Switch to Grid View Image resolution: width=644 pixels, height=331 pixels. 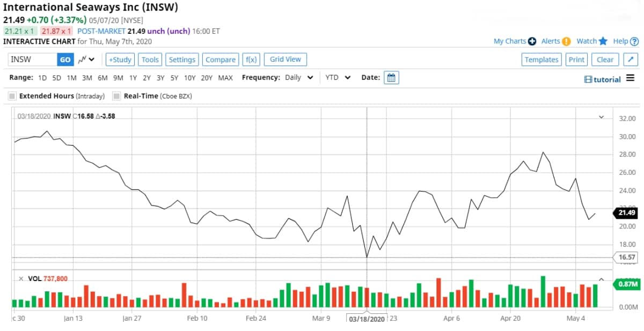[286, 59]
